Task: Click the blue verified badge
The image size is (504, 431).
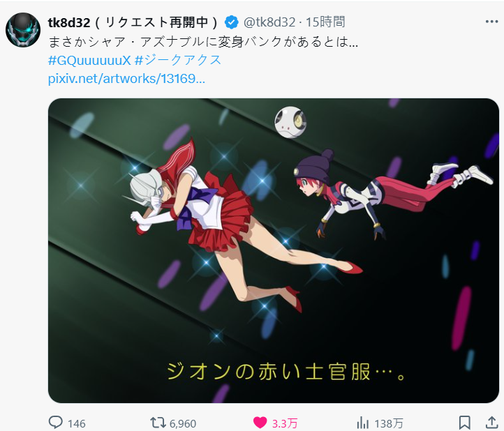Action: [x=232, y=22]
